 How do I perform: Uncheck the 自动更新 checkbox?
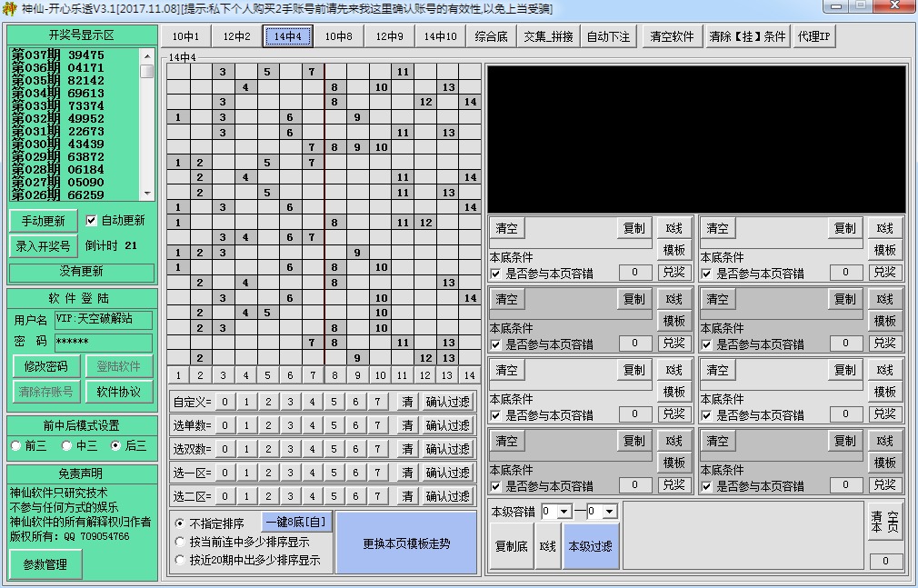tap(89, 220)
